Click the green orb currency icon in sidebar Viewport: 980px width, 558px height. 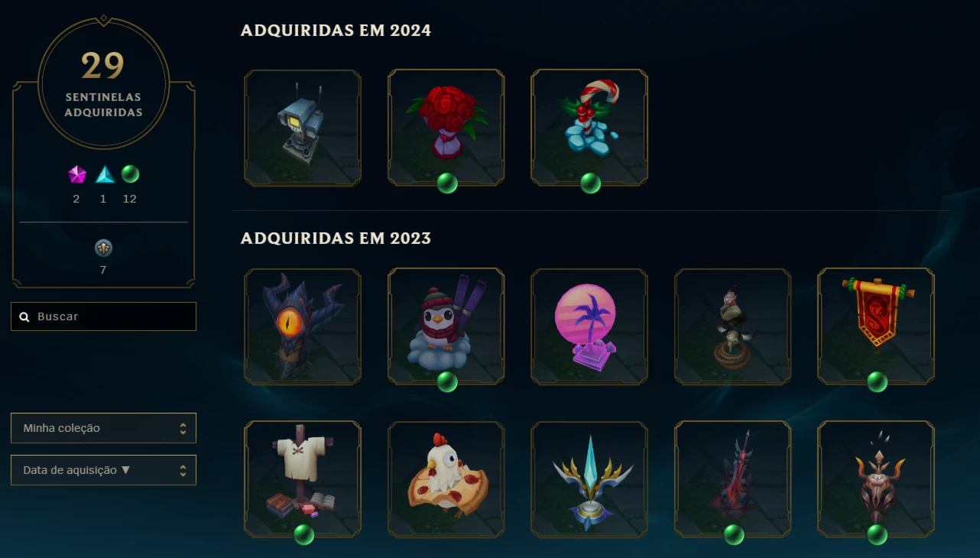[130, 174]
